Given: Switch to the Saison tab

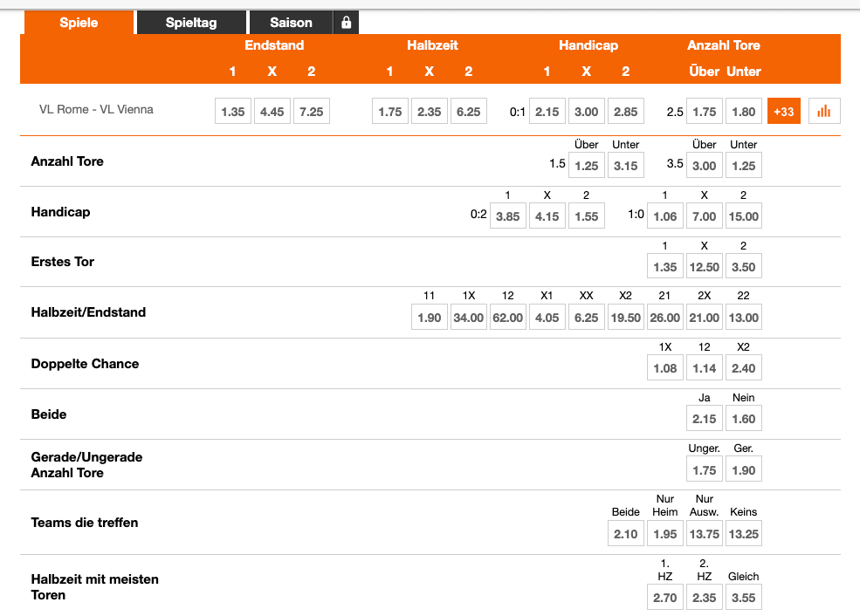Looking at the screenshot, I should tap(291, 22).
